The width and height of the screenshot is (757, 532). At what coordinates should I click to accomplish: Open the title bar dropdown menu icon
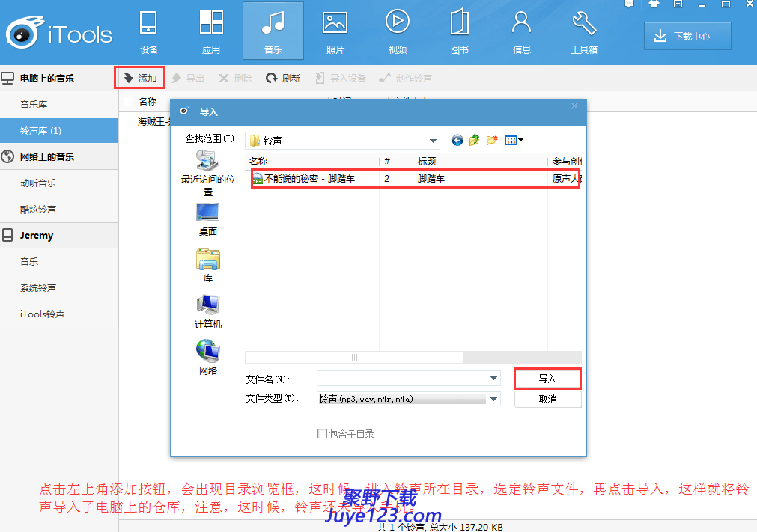678,4
